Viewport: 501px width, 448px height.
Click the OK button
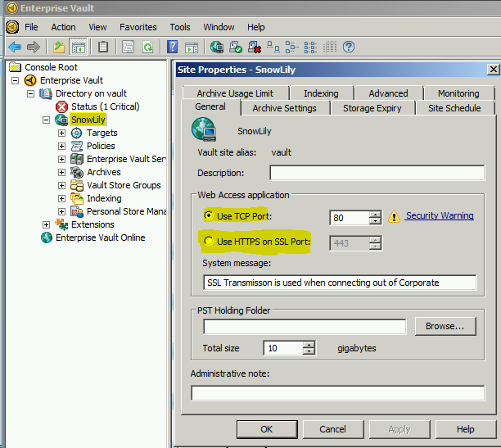[x=267, y=429]
